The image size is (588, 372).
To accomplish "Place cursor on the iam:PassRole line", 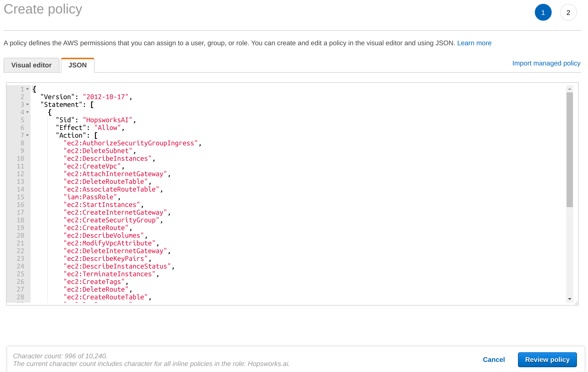I will (x=90, y=197).
